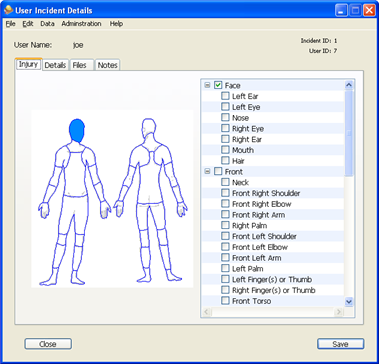The image size is (379, 364).
Task: Click the front figure's torso
Action: (x=75, y=173)
